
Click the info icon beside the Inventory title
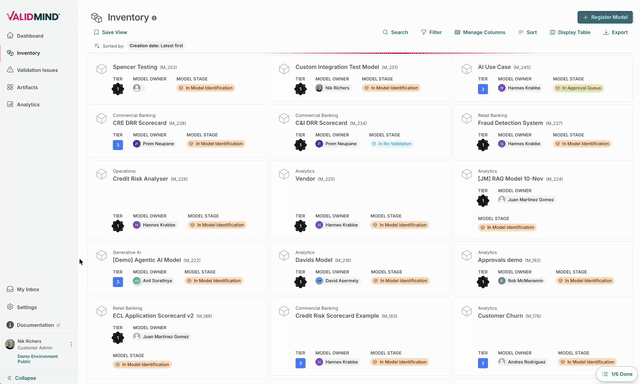click(154, 18)
